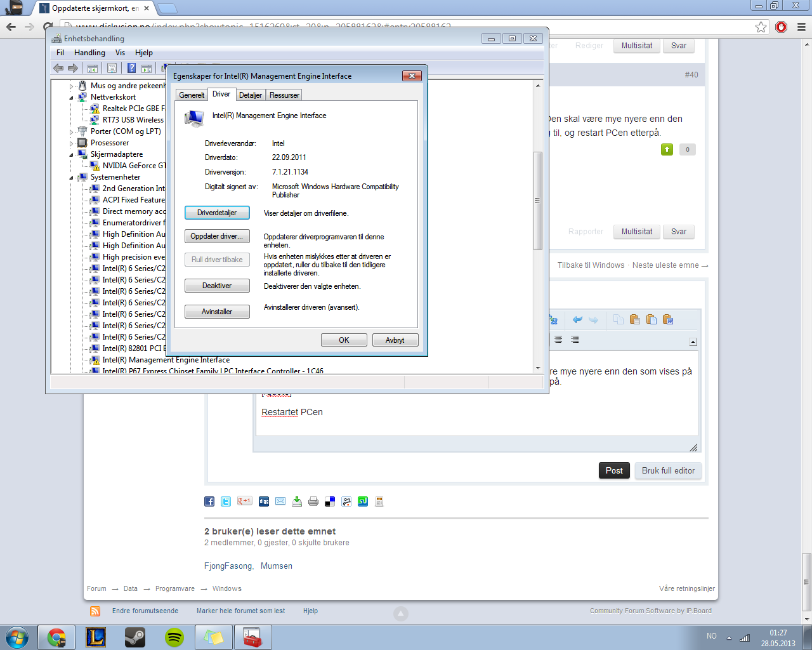Viewport: 812px width, 650px height.
Task: Share topic via Facebook icon
Action: [209, 501]
